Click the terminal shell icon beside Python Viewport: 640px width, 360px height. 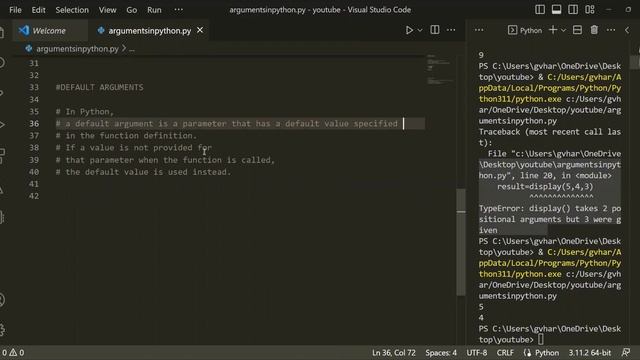pos(512,30)
